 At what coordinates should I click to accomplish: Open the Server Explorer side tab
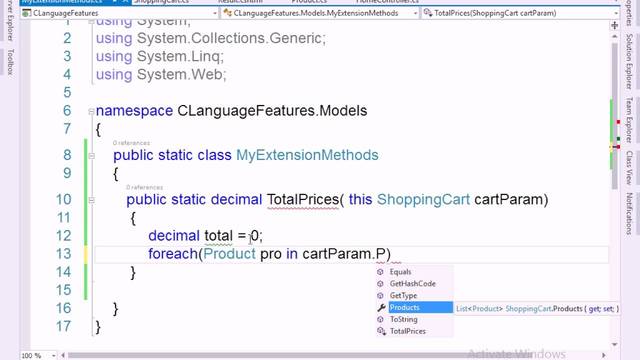(11, 20)
